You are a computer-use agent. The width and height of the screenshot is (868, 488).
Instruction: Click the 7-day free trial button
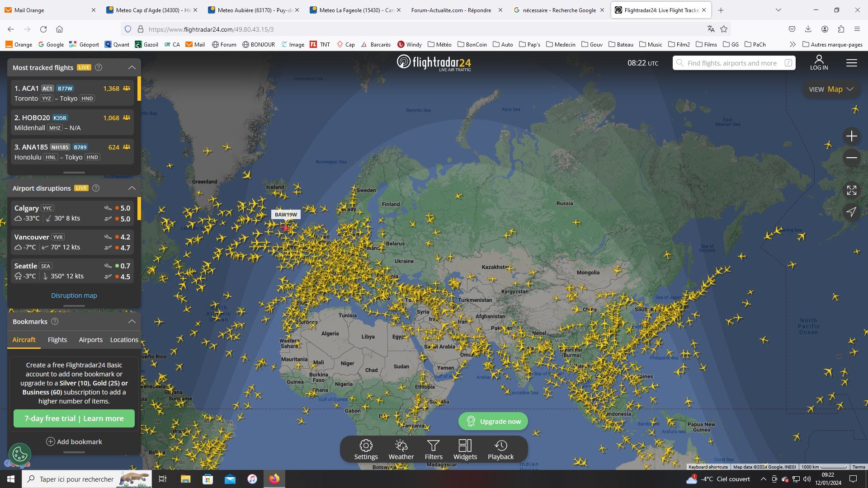coord(74,418)
